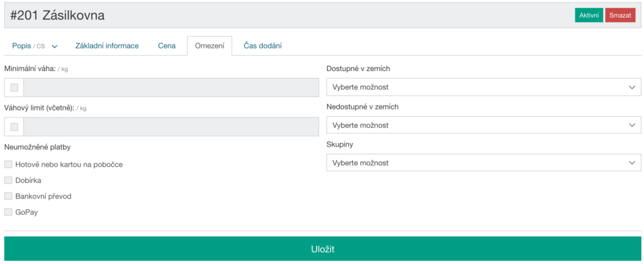Open the Nedostupné v zemích dropdown
The width and height of the screenshot is (644, 264).
pos(483,125)
